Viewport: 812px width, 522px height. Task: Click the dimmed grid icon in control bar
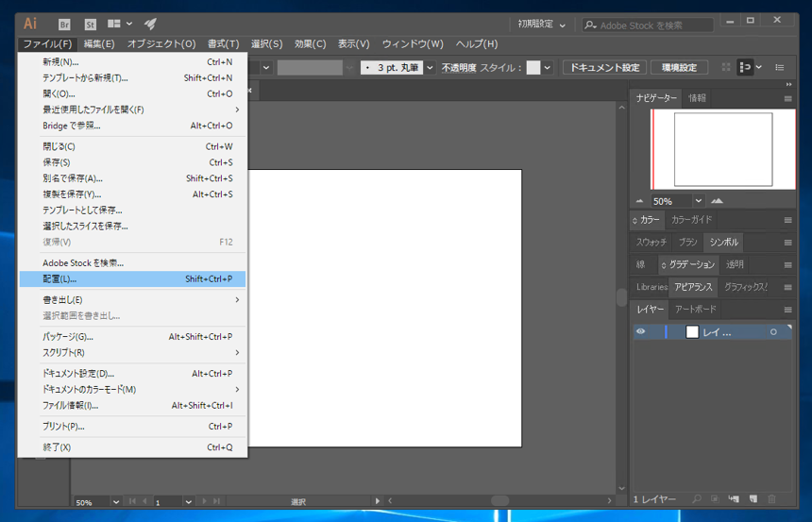coord(726,67)
